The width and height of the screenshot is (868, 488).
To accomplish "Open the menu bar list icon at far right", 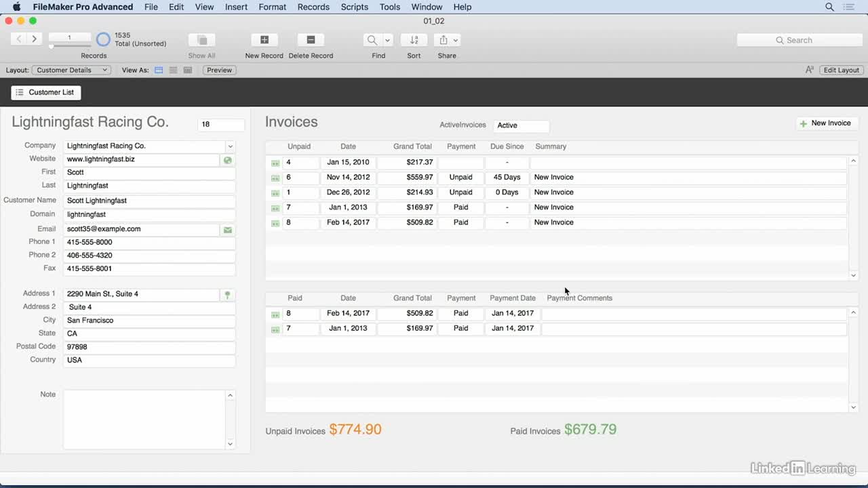I will coord(849,7).
